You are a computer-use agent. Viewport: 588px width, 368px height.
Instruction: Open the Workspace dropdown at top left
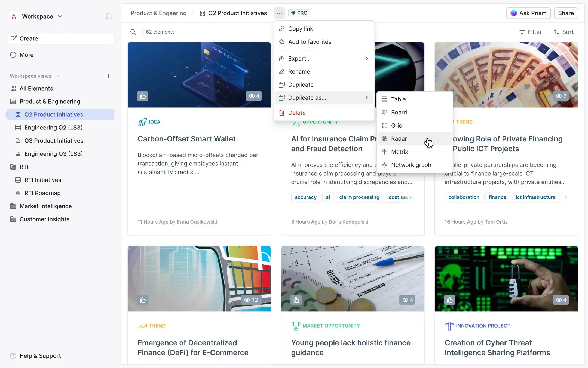60,16
